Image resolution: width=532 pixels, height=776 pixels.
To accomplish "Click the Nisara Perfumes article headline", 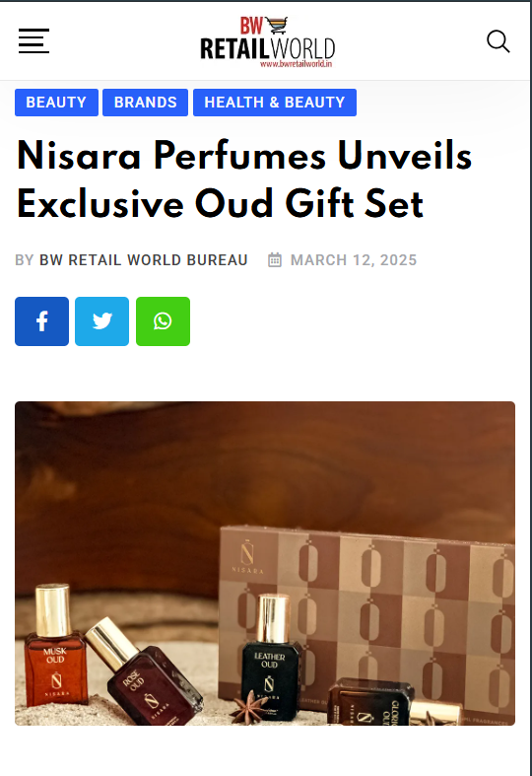I will click(244, 179).
